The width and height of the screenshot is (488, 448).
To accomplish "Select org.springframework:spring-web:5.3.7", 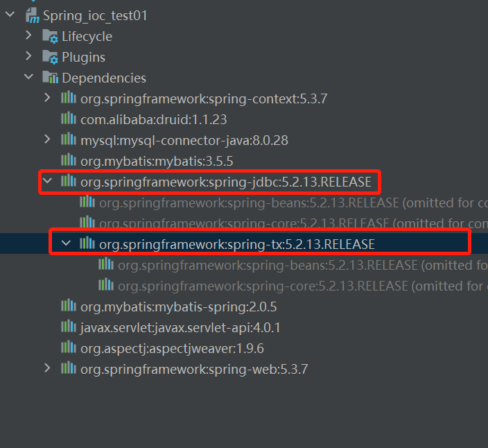I will click(x=194, y=369).
